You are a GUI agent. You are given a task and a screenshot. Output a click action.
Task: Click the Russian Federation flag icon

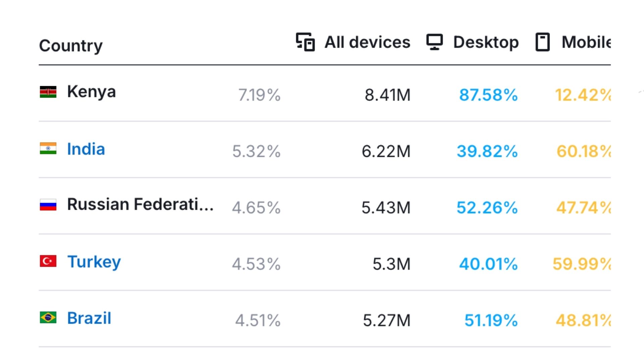click(48, 205)
